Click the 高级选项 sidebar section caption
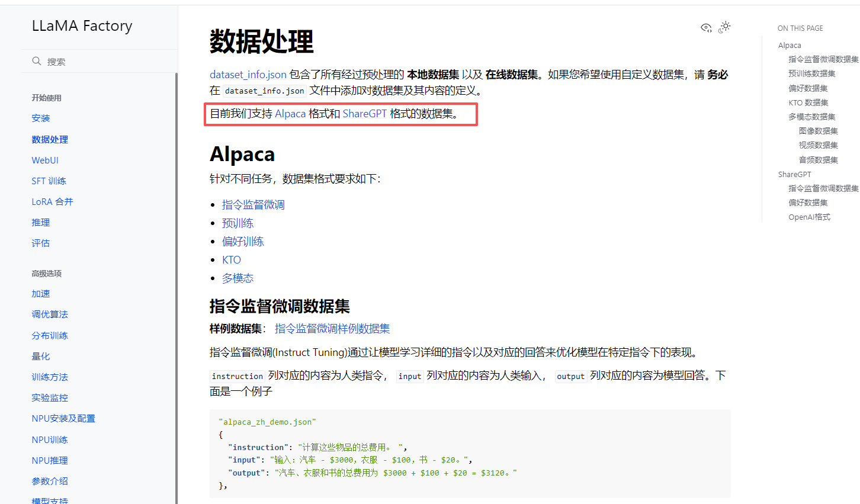Screen dimensions: 860x504 tap(47, 274)
